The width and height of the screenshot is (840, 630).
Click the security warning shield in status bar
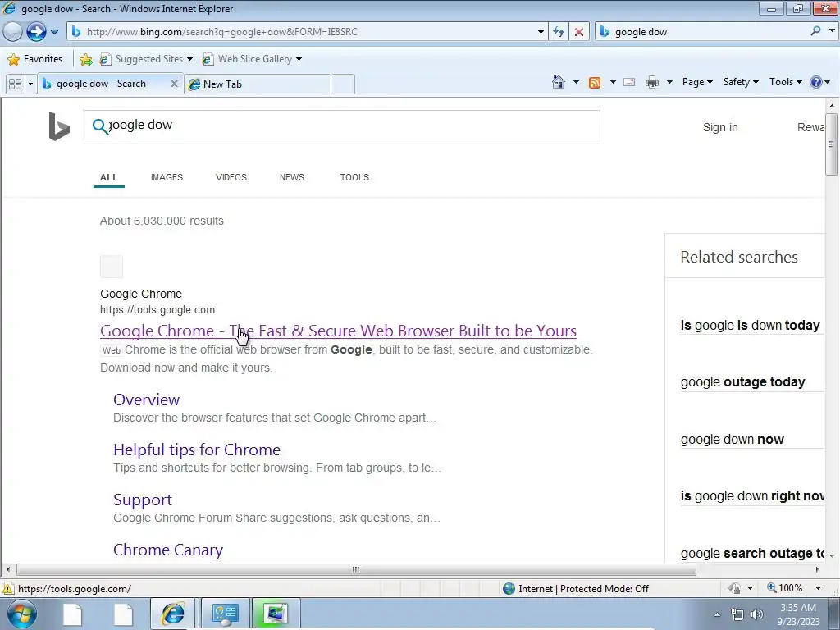pyautogui.click(x=8, y=588)
